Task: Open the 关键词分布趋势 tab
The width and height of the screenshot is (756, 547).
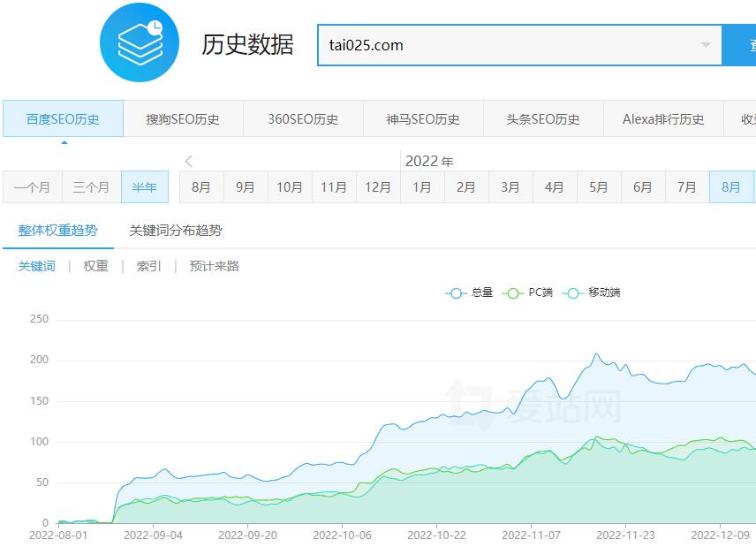Action: [176, 231]
